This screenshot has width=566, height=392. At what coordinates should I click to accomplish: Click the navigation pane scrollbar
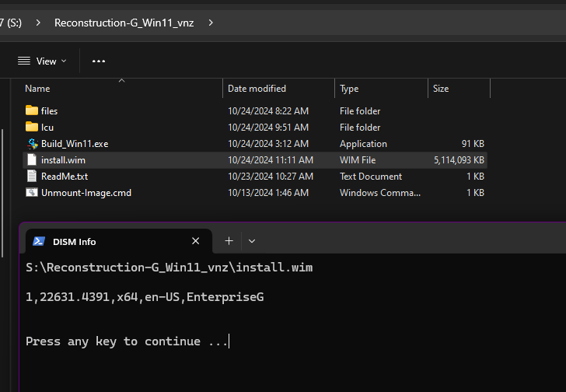[x=3, y=179]
